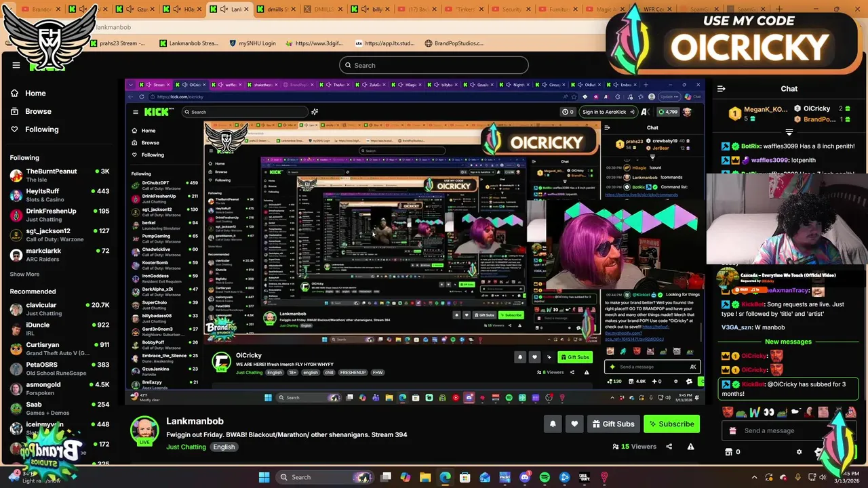This screenshot has height=488, width=868.
Task: Close the dmiills browser tab
Action: click(x=294, y=9)
